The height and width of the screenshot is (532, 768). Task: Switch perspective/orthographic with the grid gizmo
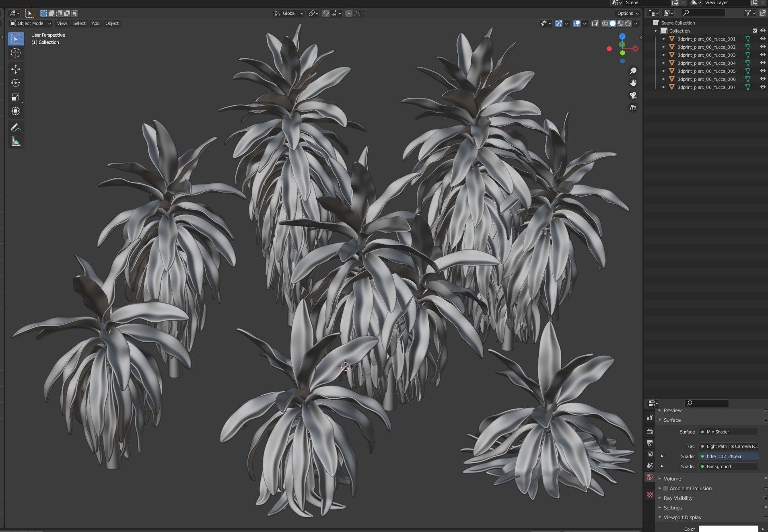(633, 108)
